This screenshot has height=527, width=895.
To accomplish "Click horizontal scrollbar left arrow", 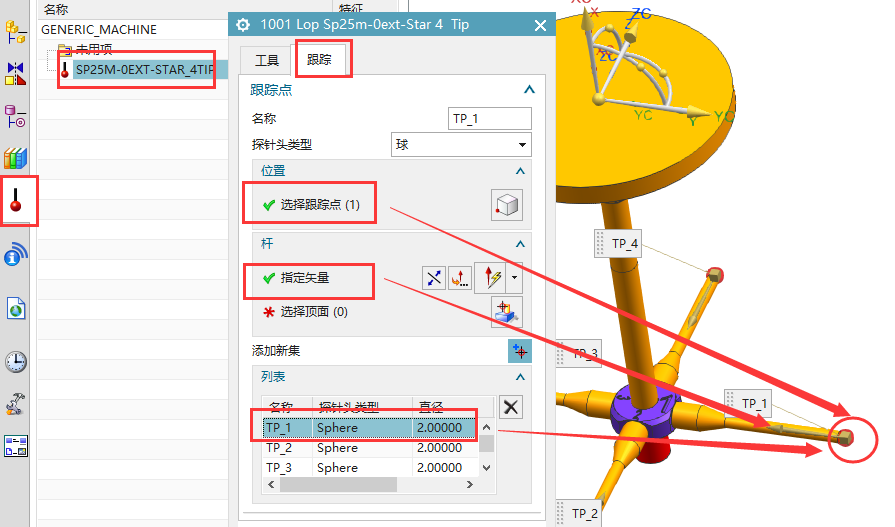I will (x=271, y=485).
